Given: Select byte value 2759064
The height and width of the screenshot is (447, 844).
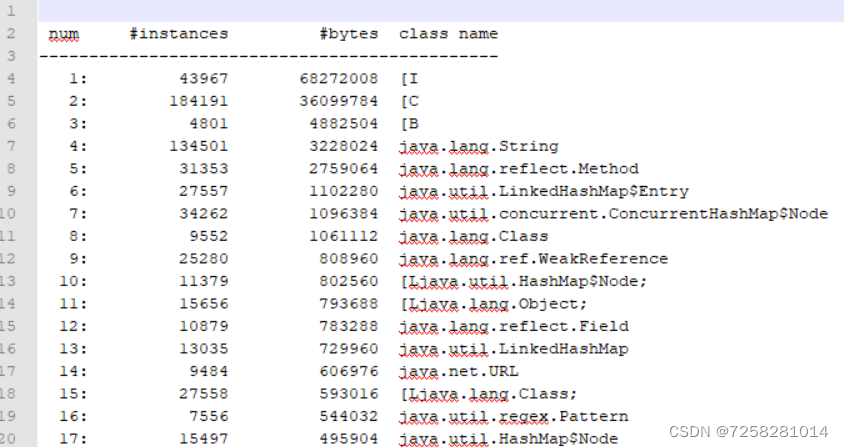Looking at the screenshot, I should [343, 169].
